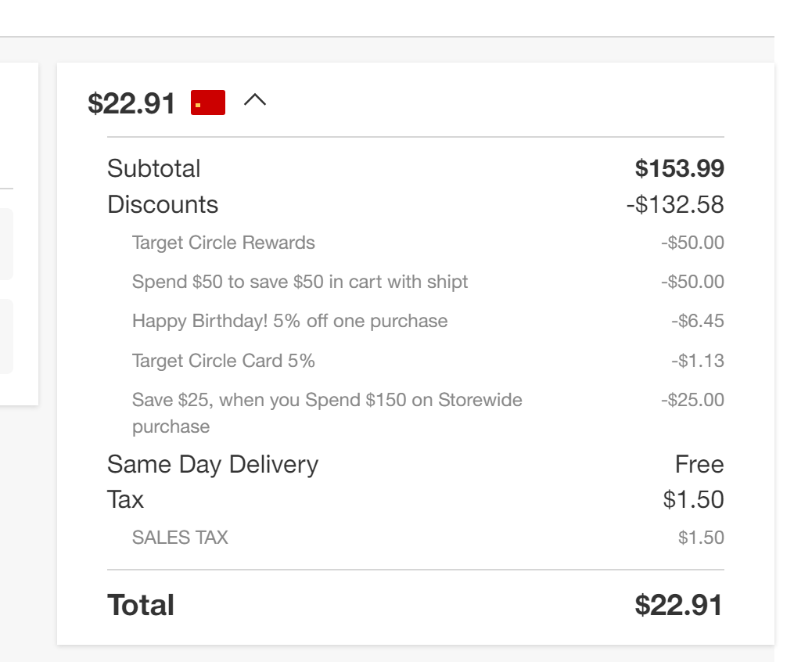Click the Tax row label

[125, 499]
